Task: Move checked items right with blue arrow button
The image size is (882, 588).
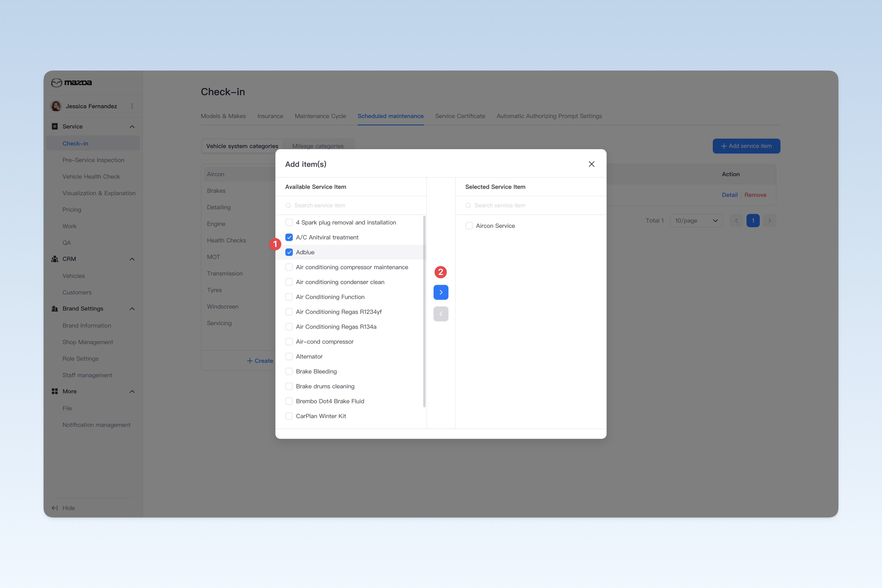Action: point(441,292)
